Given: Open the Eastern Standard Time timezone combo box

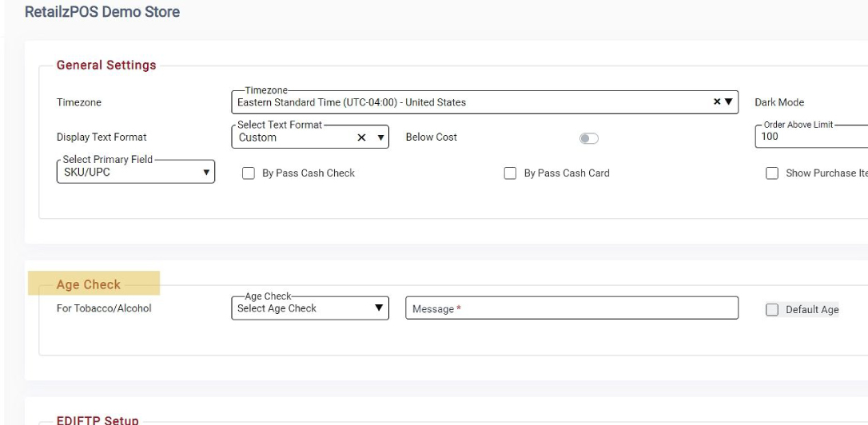Looking at the screenshot, I should click(472, 103).
